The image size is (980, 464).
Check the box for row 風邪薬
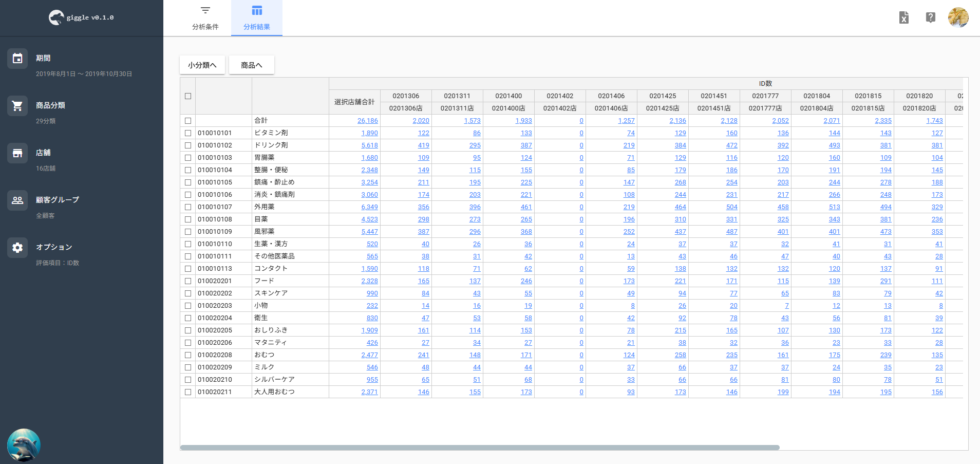(x=188, y=232)
